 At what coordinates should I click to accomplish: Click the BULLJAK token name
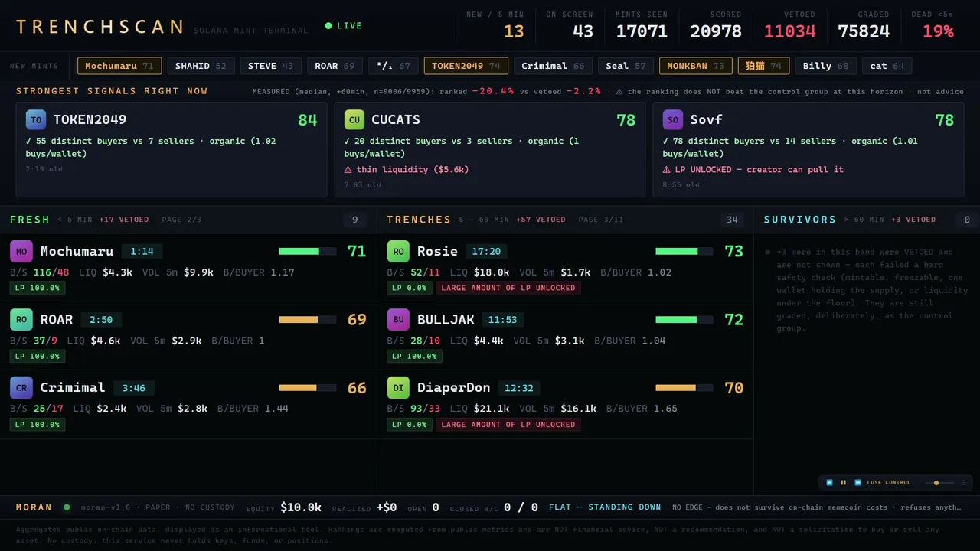[x=446, y=319]
